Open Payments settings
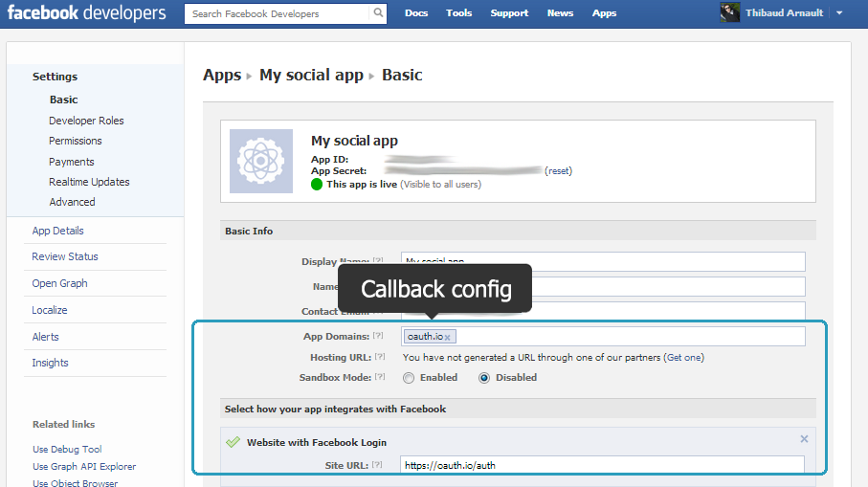Screen dimensions: 868x487 [72, 162]
